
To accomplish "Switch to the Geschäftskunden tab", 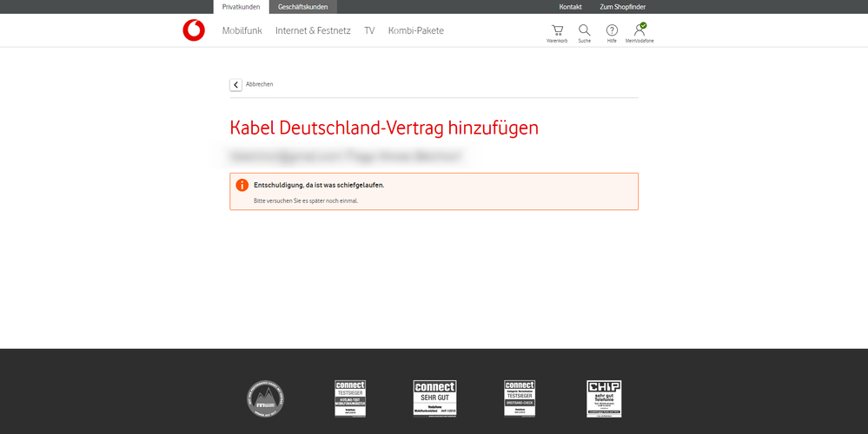I will pos(303,7).
